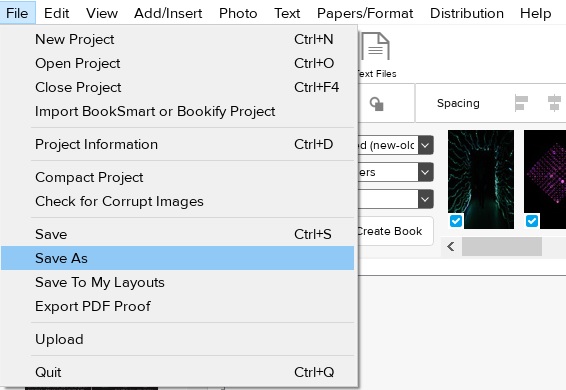This screenshot has width=566, height=390.
Task: Click the align horizontal centers icon
Action: 554,103
